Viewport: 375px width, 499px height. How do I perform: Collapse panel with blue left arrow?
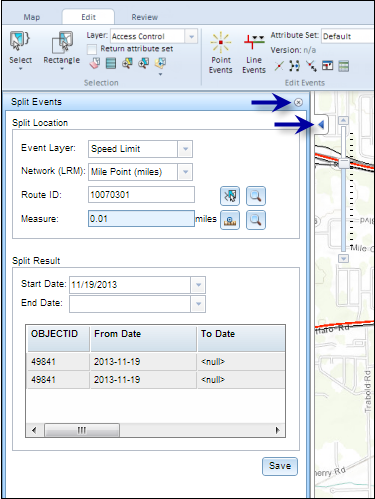pos(321,125)
